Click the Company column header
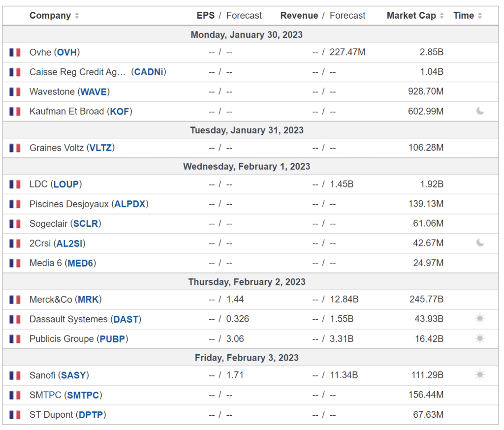 tap(50, 15)
